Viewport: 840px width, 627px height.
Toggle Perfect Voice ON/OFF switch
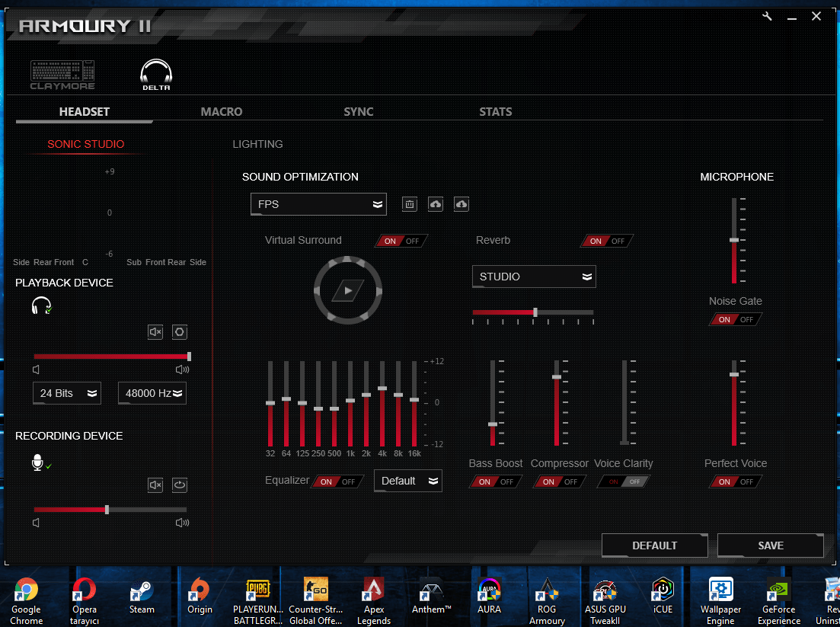point(735,481)
